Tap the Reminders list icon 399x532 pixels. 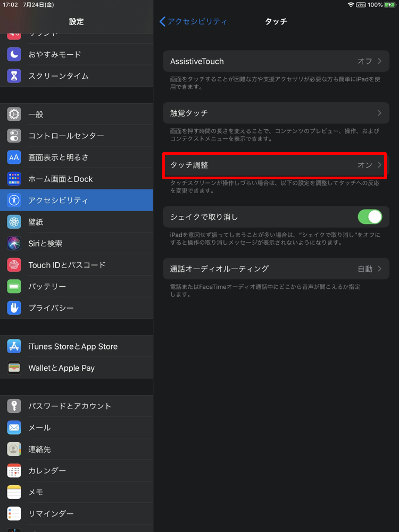coord(14,514)
